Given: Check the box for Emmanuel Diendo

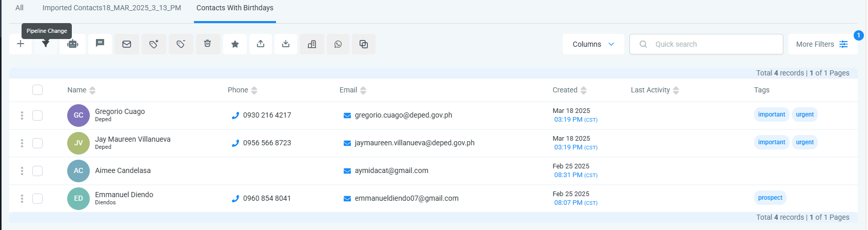Looking at the screenshot, I should (37, 199).
